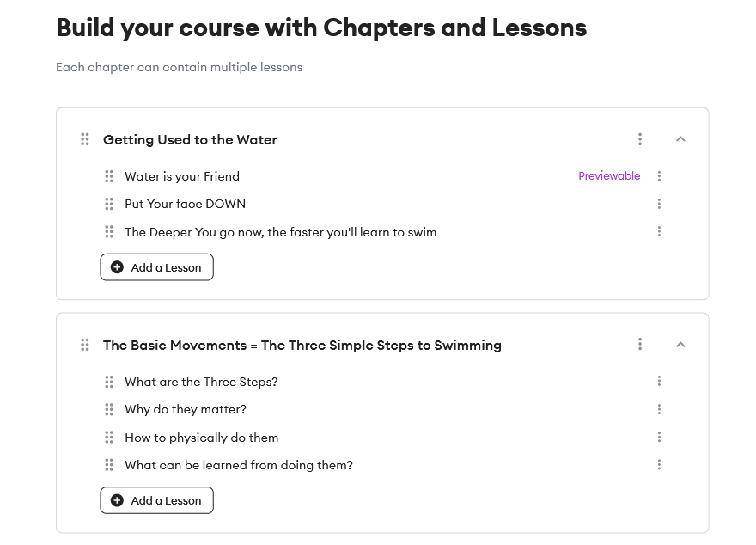The height and width of the screenshot is (545, 756).
Task: Open three-dot menu for What can be learned lesson
Action: click(659, 465)
